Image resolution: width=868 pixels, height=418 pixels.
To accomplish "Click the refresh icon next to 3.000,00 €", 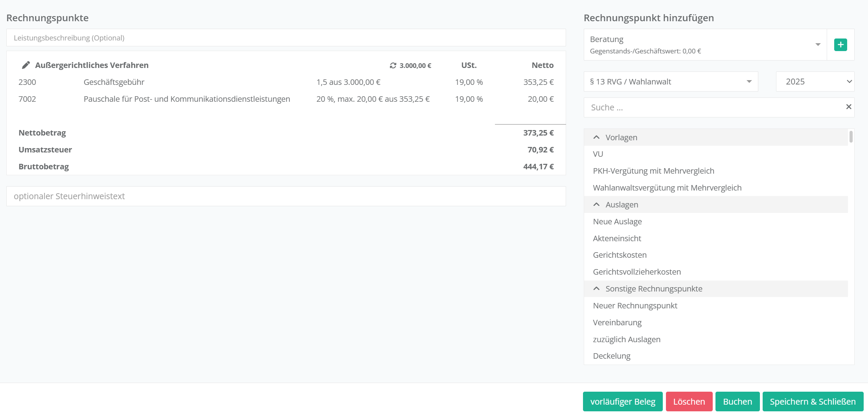I will click(393, 66).
